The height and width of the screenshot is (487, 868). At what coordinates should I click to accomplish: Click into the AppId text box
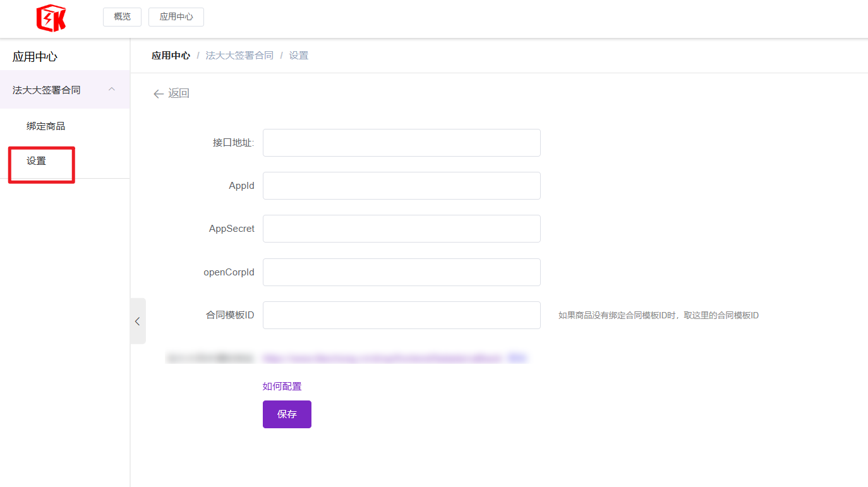[x=401, y=186]
